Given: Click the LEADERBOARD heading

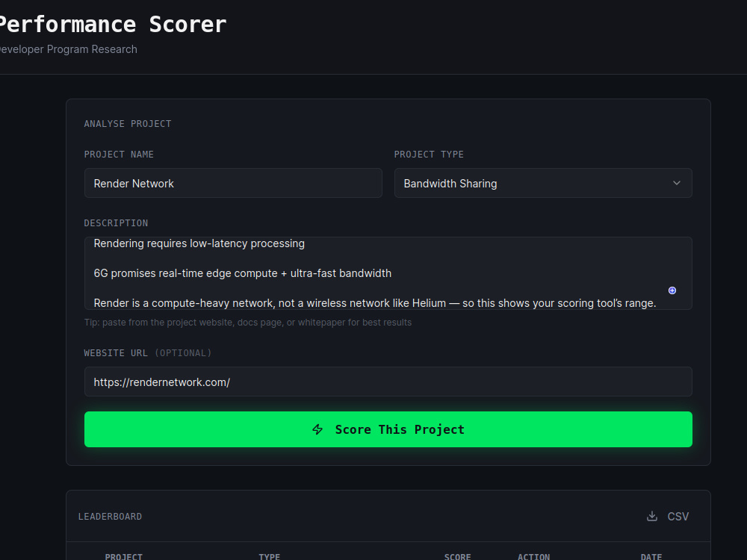Looking at the screenshot, I should pos(110,516).
